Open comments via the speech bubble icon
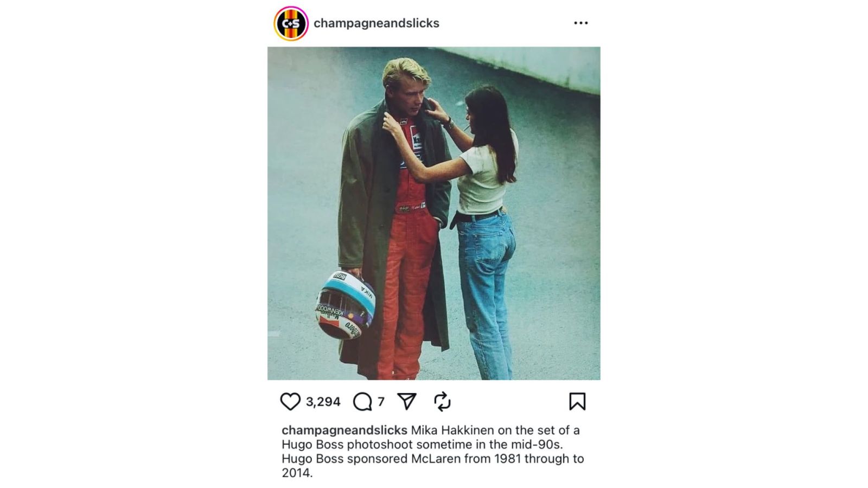Image resolution: width=868 pixels, height=488 pixels. (362, 402)
